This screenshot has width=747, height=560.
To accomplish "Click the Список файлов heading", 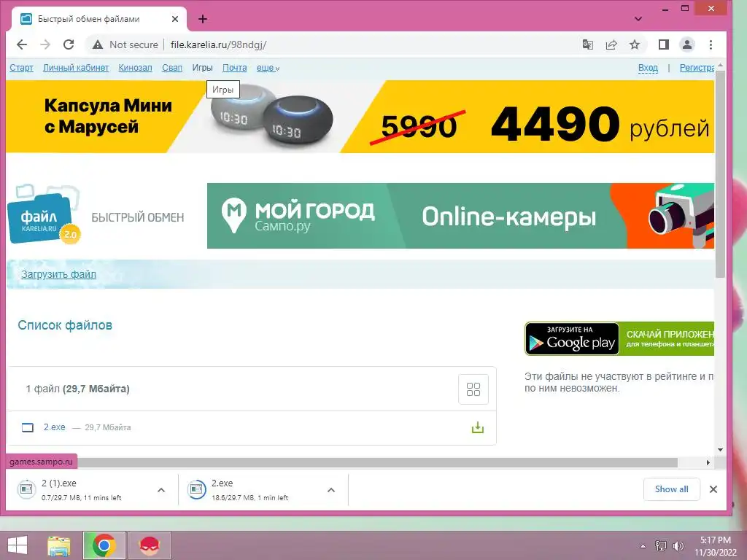I will tap(65, 325).
